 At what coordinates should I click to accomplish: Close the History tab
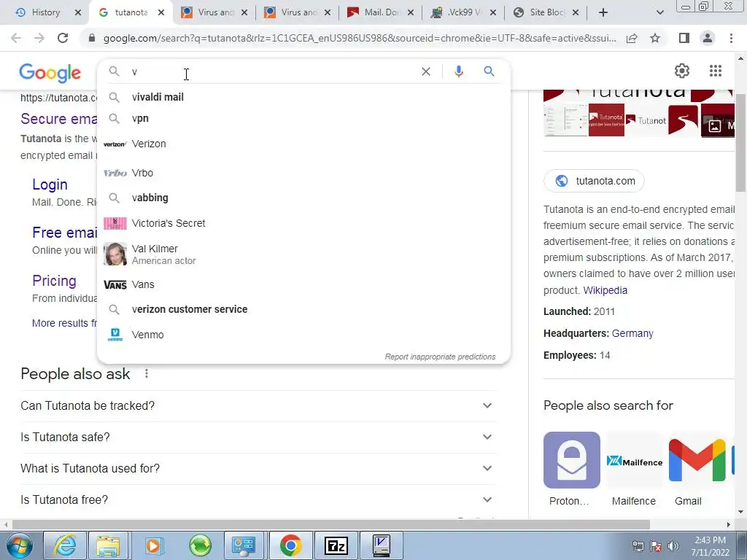pyautogui.click(x=78, y=12)
